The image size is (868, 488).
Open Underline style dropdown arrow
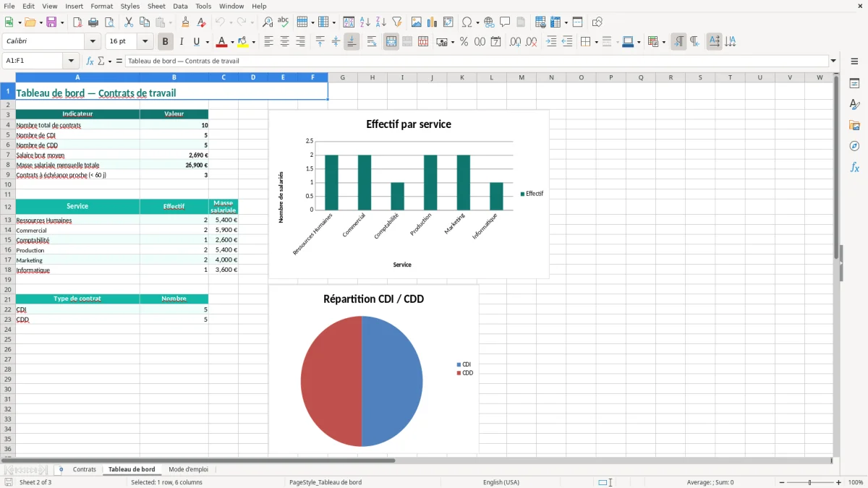(207, 42)
